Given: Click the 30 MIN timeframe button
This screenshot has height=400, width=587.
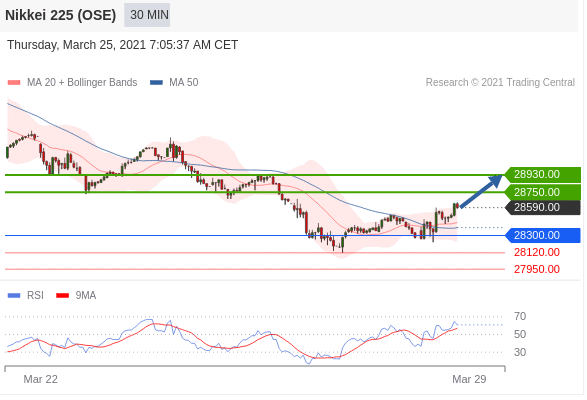Looking at the screenshot, I should [147, 15].
